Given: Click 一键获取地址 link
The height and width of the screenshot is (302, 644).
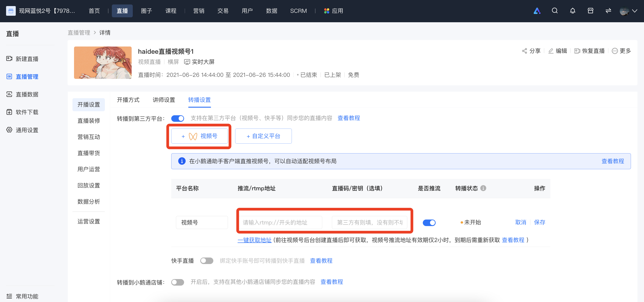Looking at the screenshot, I should pyautogui.click(x=254, y=240).
